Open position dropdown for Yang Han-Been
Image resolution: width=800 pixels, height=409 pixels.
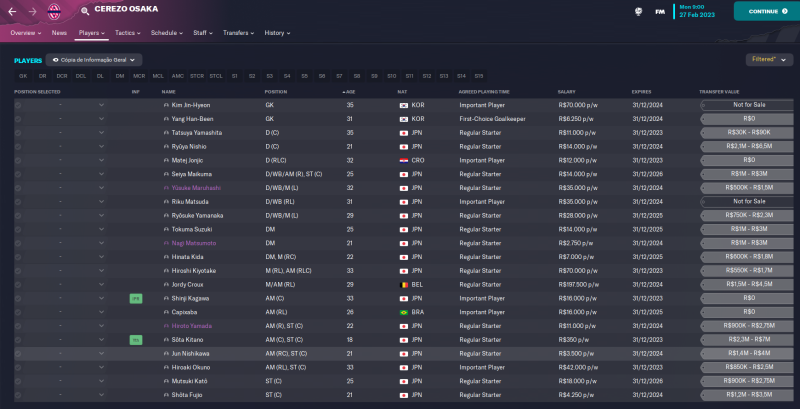(x=101, y=118)
